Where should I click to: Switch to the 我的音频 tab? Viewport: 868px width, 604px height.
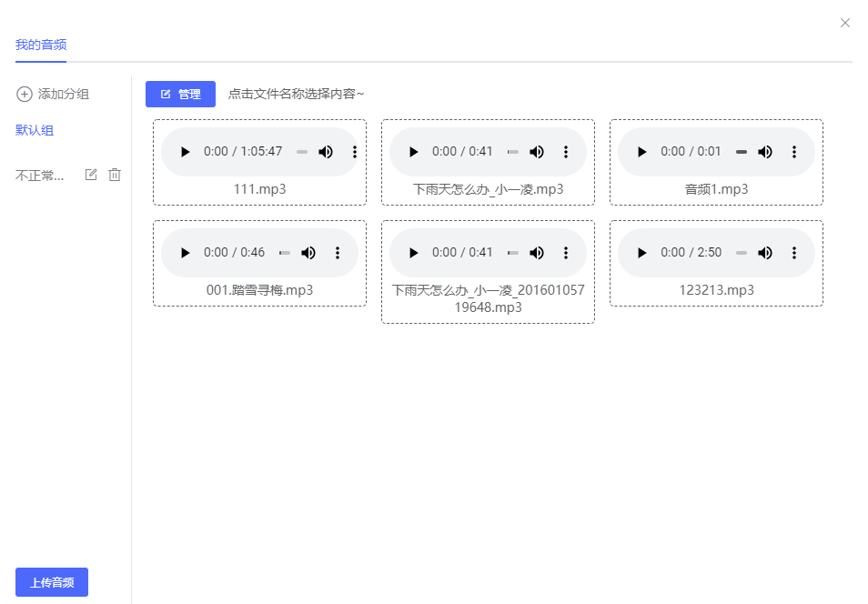(41, 45)
